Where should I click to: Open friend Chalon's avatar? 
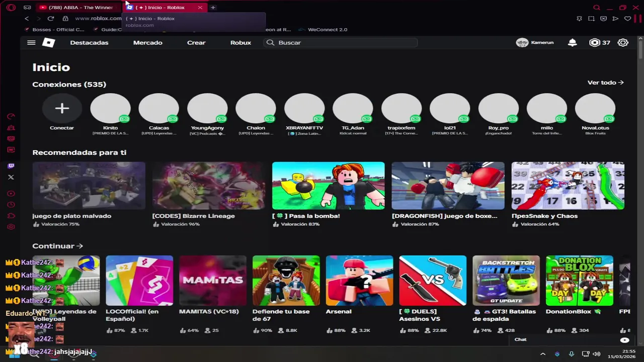tap(256, 108)
